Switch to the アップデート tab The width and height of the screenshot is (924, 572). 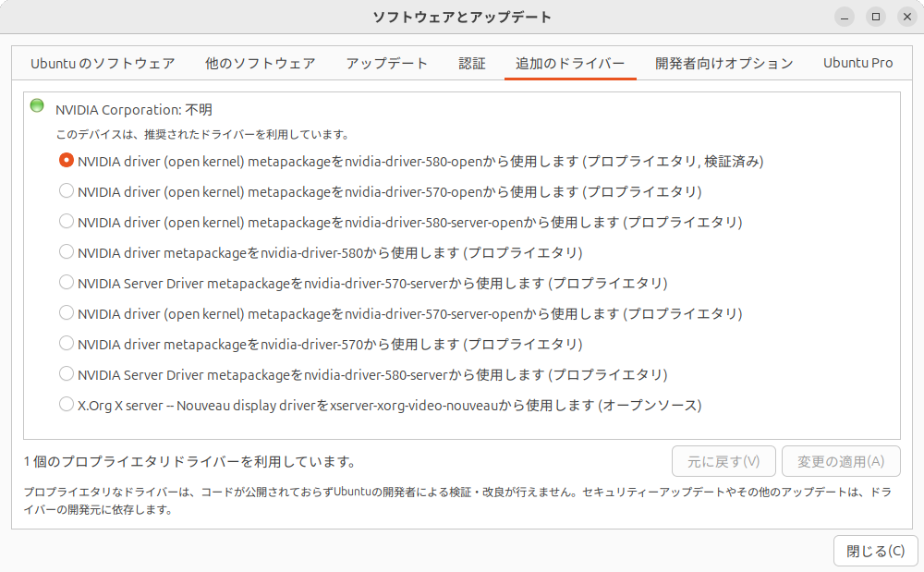click(386, 64)
